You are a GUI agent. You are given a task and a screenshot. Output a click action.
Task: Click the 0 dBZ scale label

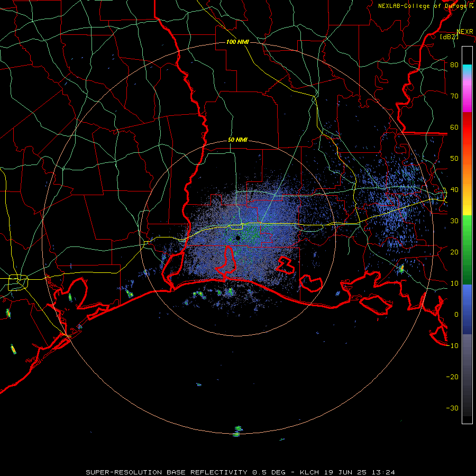pos(456,315)
